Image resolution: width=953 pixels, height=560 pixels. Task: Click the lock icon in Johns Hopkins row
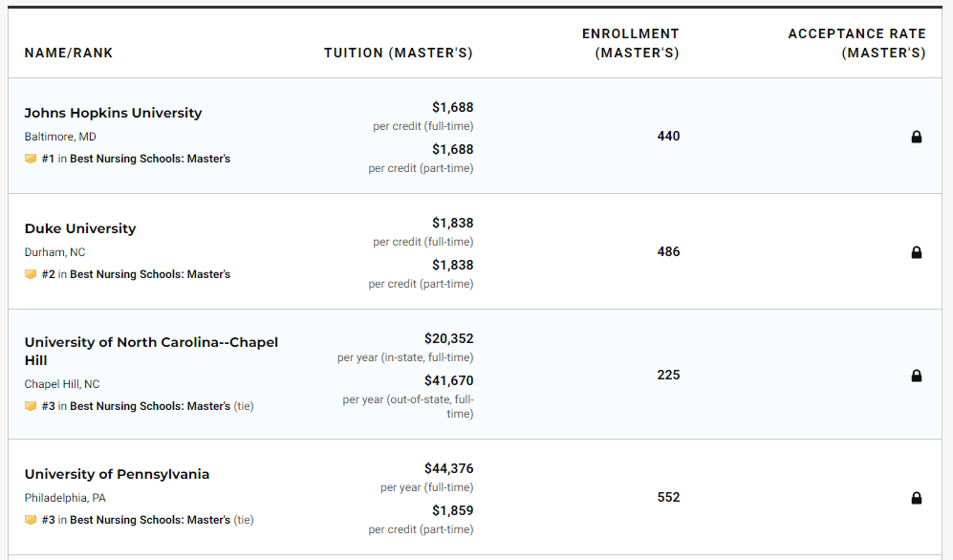917,137
